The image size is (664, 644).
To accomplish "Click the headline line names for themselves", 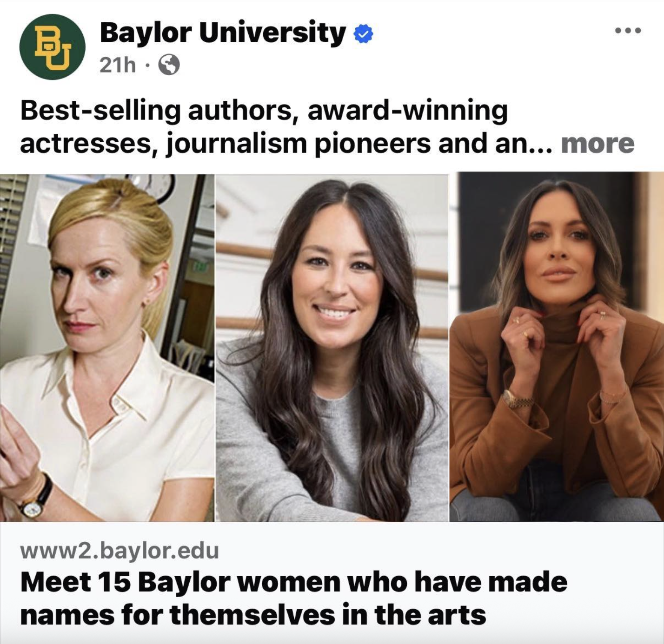I will (x=253, y=614).
